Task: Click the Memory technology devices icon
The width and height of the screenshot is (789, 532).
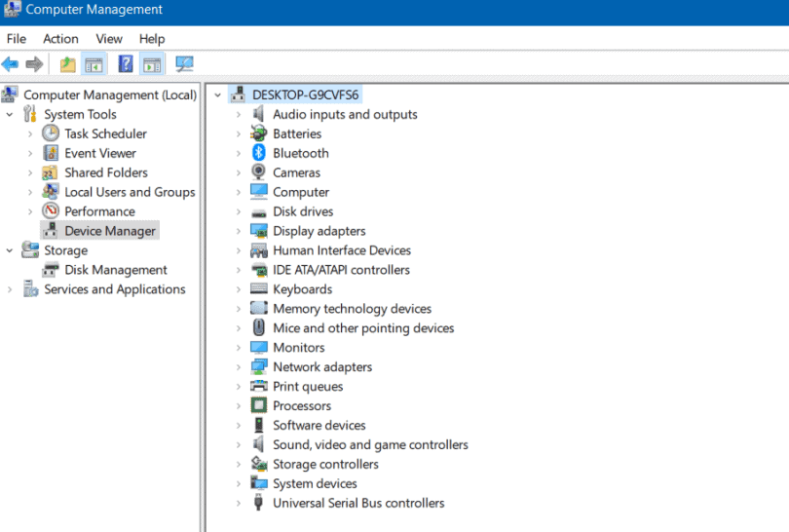Action: coord(259,308)
